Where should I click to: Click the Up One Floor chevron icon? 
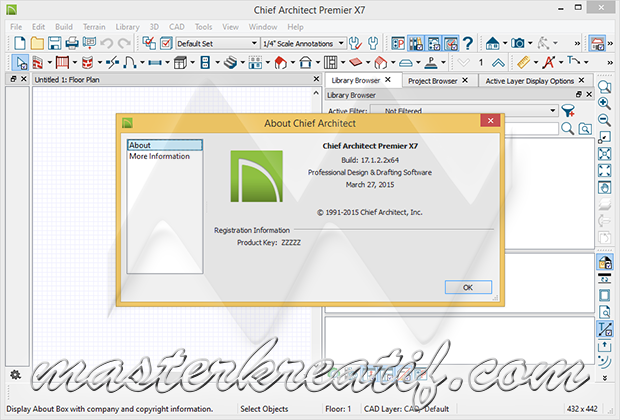point(498,62)
